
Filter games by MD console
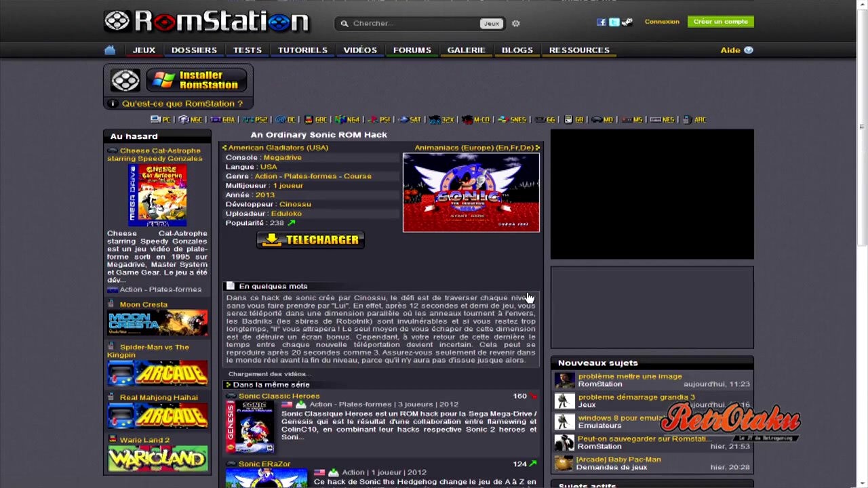[x=602, y=119]
